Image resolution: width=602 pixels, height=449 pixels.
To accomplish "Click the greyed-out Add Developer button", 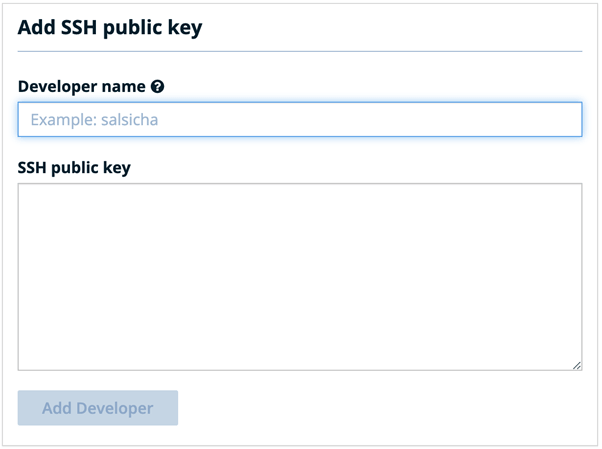I will [x=98, y=408].
